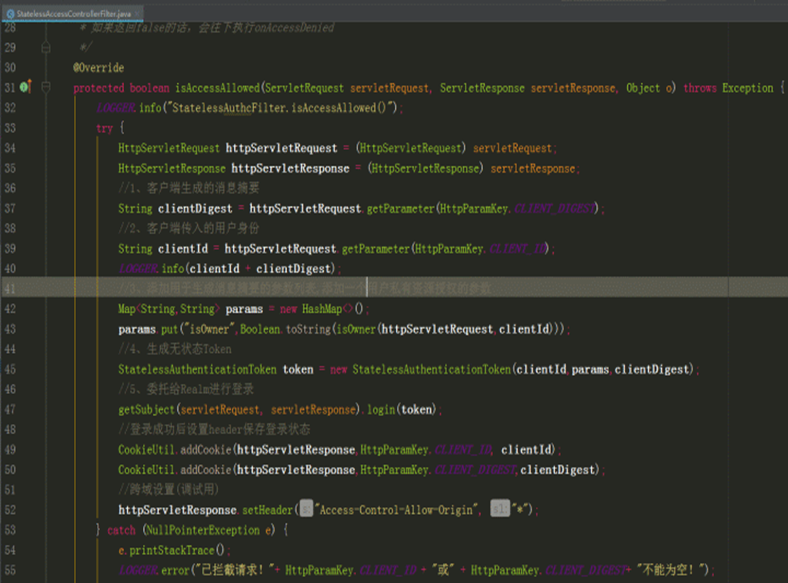Viewport: 788px width, 583px height.
Task: Click 'addCookie' on line 50
Action: point(206,469)
